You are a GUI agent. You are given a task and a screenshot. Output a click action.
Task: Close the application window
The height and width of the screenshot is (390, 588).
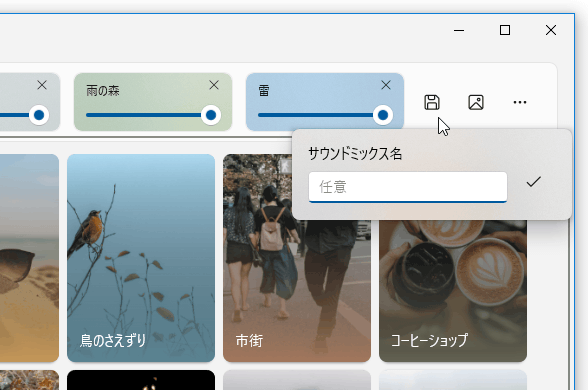[551, 30]
